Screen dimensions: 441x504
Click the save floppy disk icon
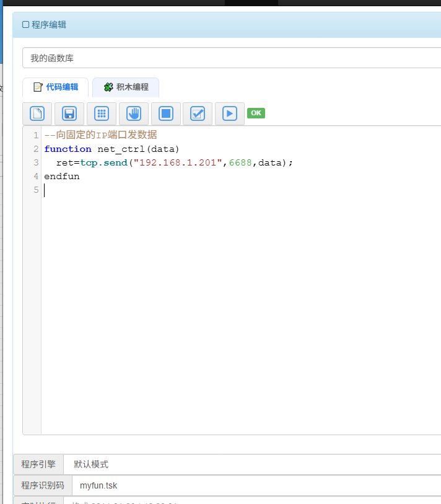click(69, 113)
